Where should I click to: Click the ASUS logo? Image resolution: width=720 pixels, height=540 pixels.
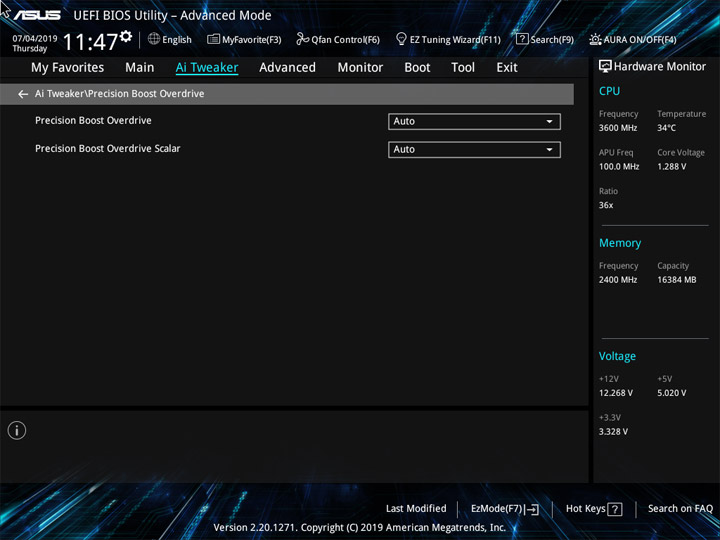click(x=37, y=15)
